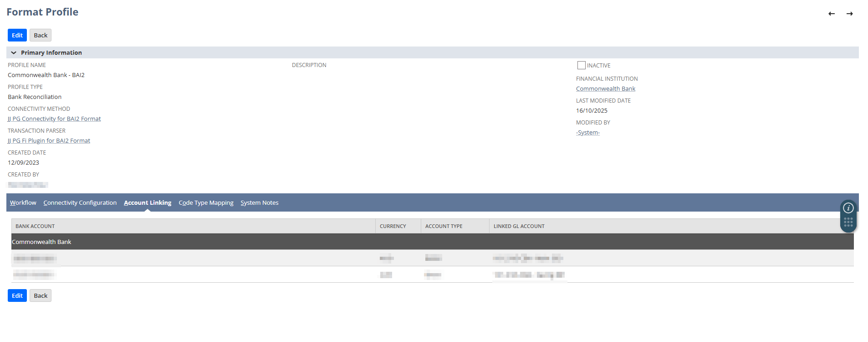Toggle the Inactive checkbox
Viewport: 868px width, 342px height.
point(582,65)
